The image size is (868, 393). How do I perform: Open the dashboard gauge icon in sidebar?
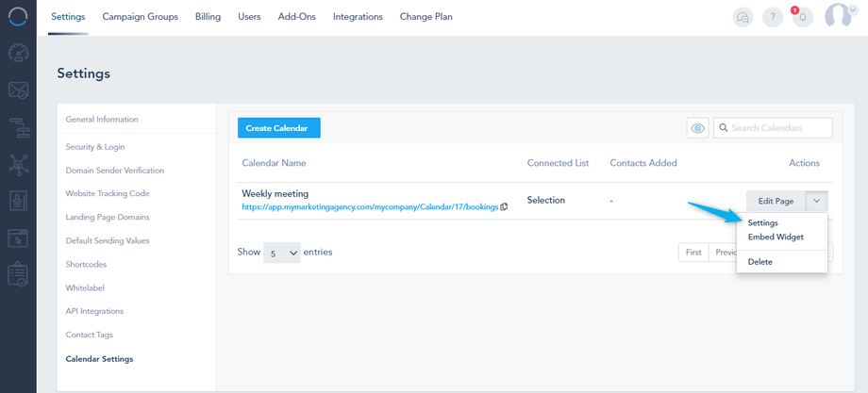pyautogui.click(x=18, y=54)
